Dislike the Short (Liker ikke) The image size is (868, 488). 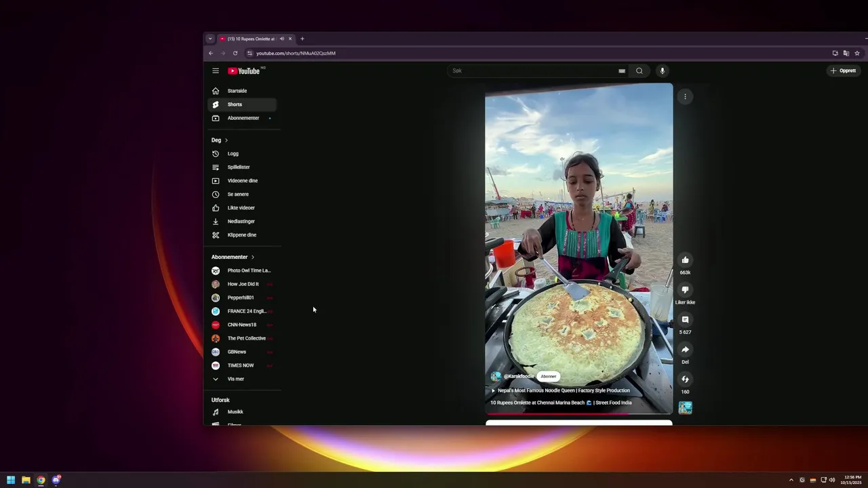click(x=685, y=290)
